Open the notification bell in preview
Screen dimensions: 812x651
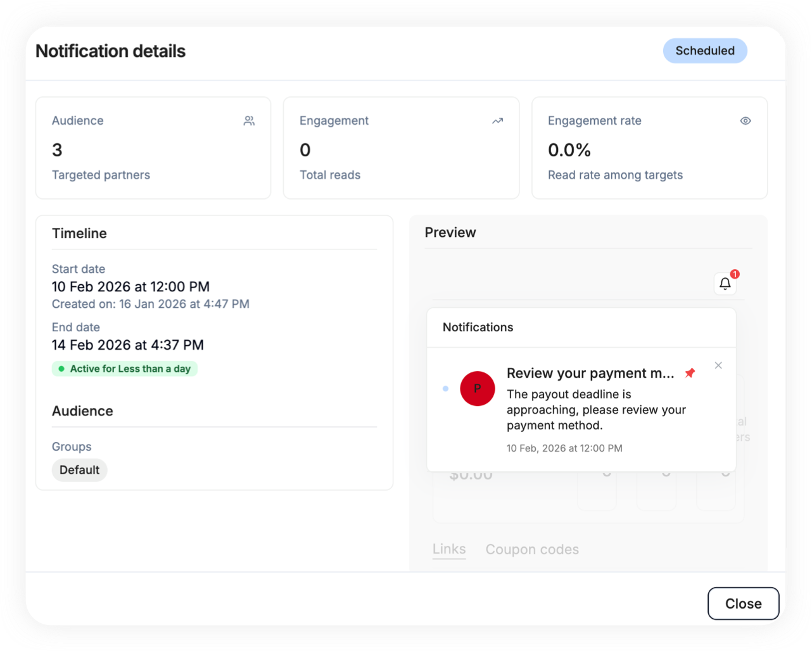[725, 284]
